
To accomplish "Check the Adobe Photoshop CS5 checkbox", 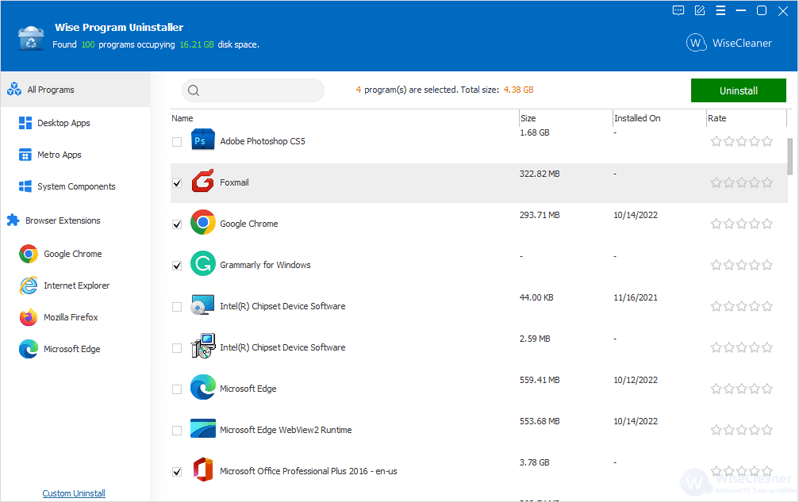I will pos(177,142).
